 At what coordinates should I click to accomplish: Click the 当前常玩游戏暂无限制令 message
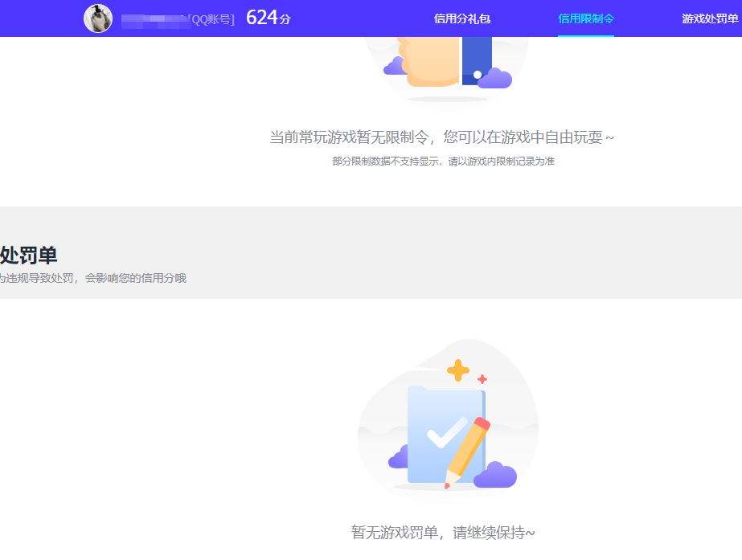pos(441,137)
